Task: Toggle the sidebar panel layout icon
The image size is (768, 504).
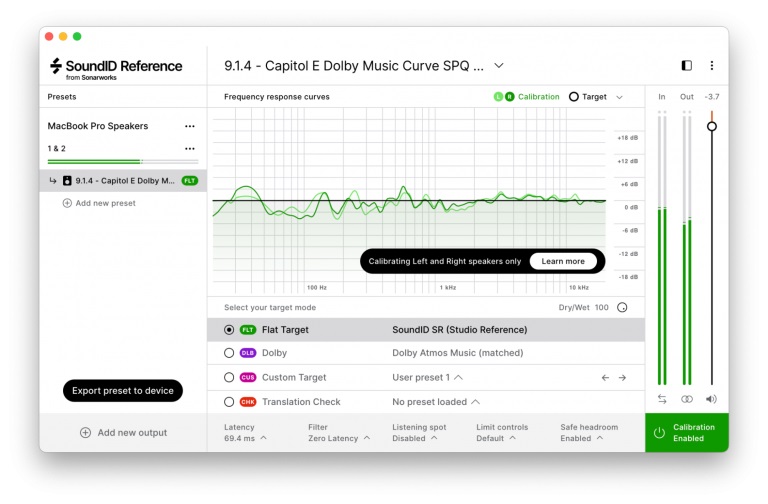Action: (x=686, y=66)
